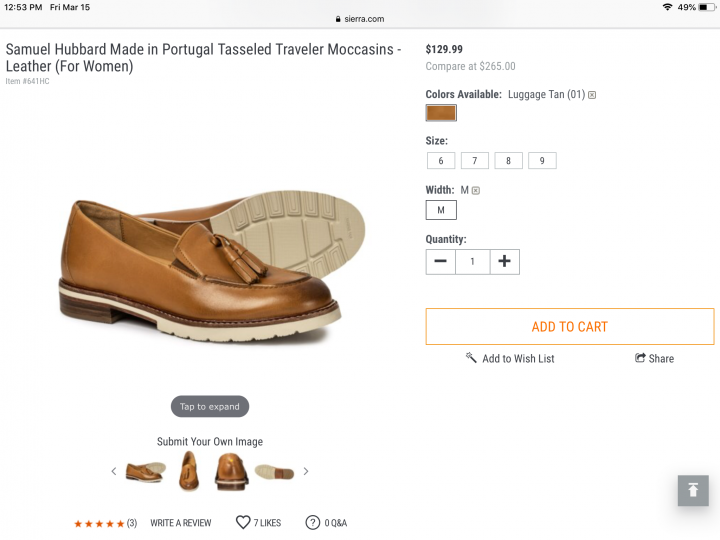Click the $129.99 price

[444, 49]
